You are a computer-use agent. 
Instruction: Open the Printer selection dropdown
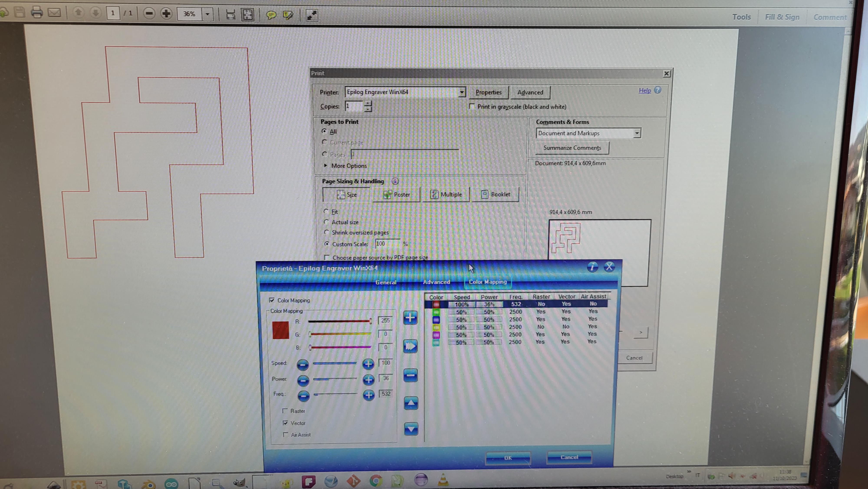tap(462, 92)
